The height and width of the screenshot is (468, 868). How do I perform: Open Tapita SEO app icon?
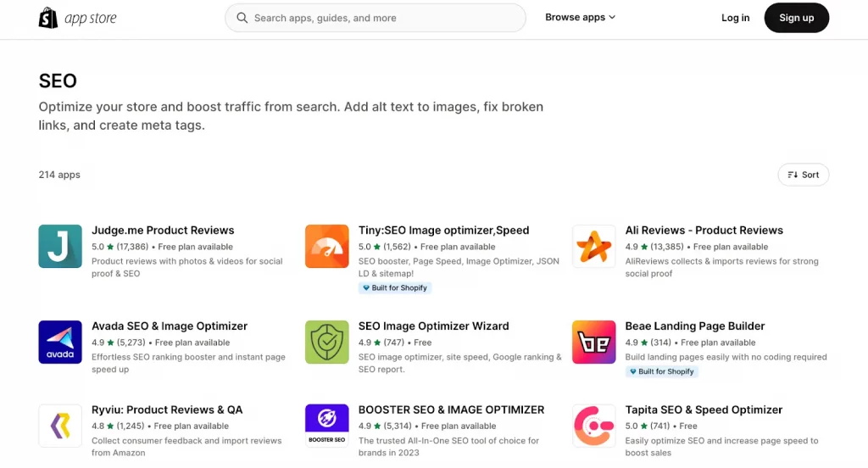(x=594, y=426)
